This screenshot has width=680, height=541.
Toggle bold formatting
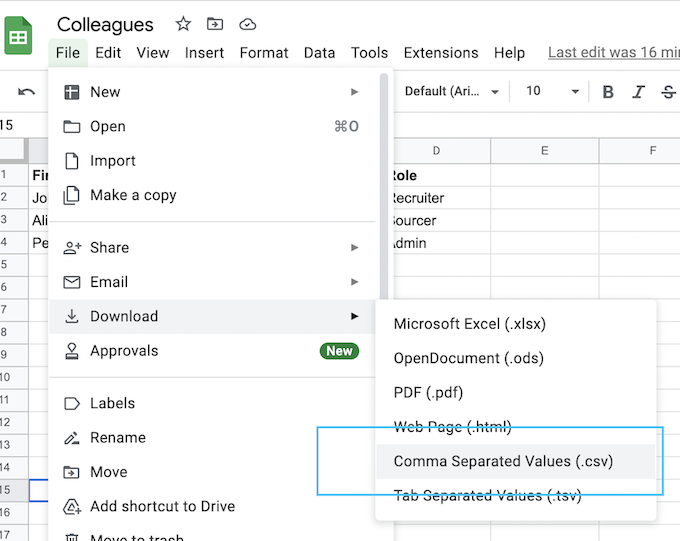point(608,92)
